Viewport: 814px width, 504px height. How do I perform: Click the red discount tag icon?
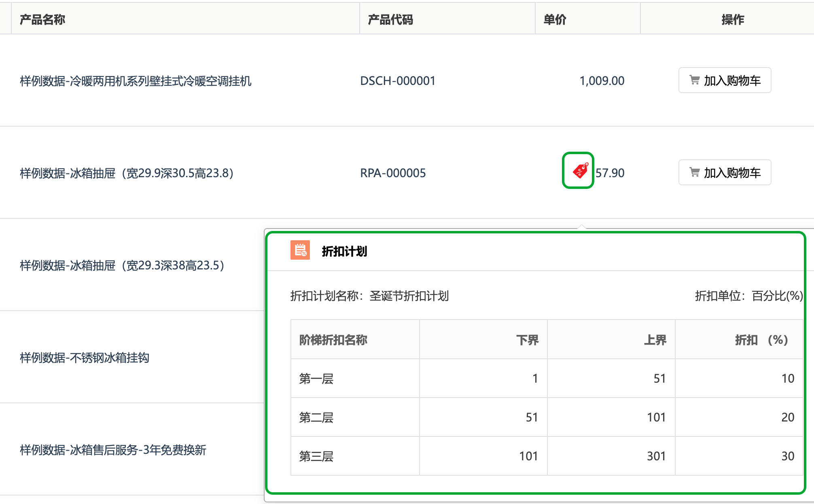click(x=580, y=171)
